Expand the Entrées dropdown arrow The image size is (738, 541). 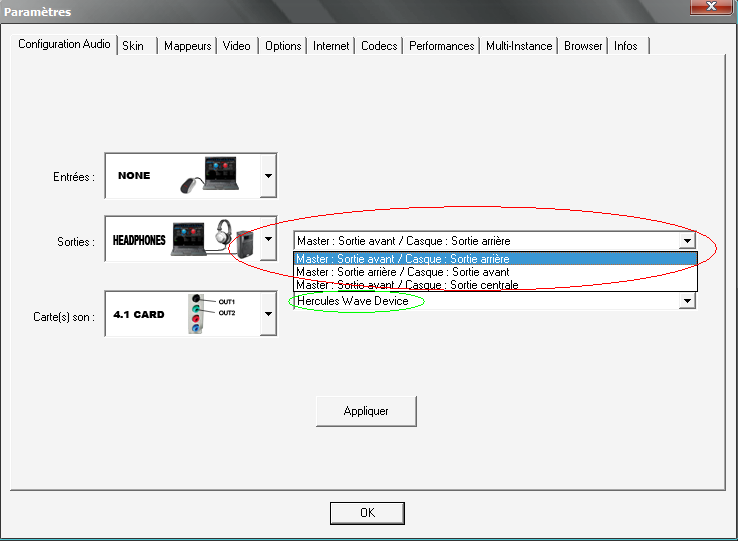[x=267, y=176]
